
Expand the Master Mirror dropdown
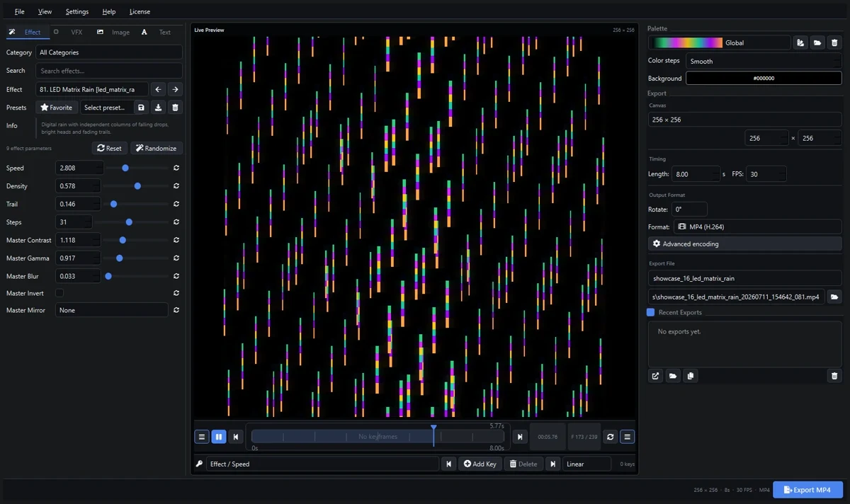[112, 310]
